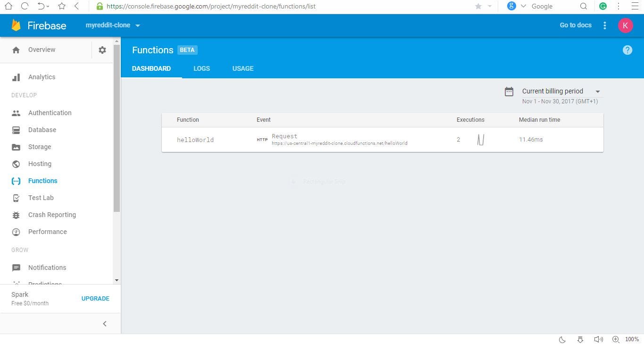644x344 pixels.
Task: Open Authentication in the sidebar
Action: tap(50, 113)
